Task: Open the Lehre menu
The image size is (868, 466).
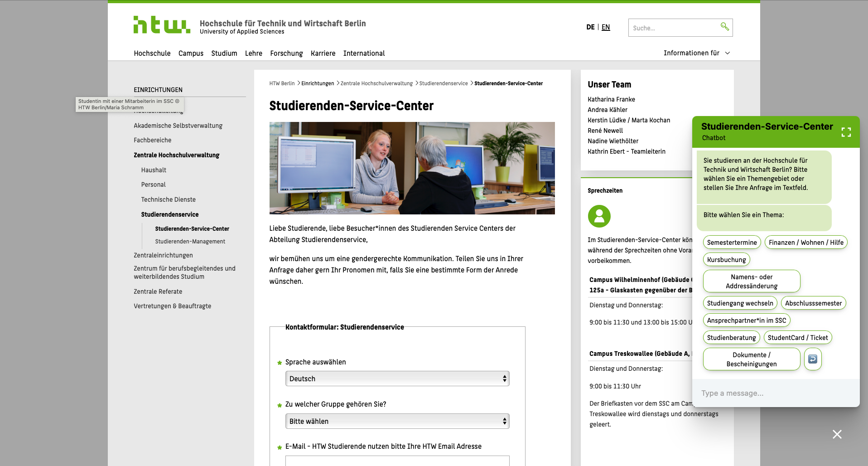Action: [x=254, y=53]
